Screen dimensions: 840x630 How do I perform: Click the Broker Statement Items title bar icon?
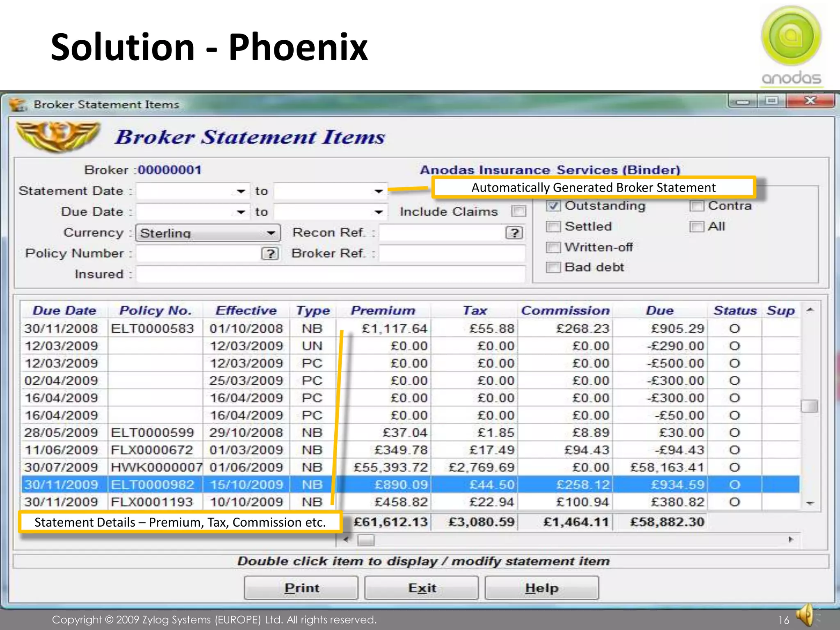pyautogui.click(x=18, y=105)
